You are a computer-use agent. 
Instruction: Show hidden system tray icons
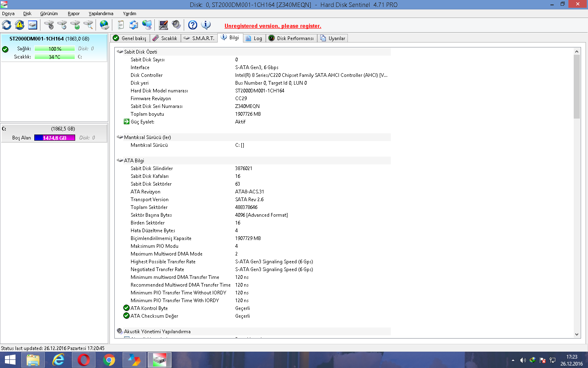513,360
